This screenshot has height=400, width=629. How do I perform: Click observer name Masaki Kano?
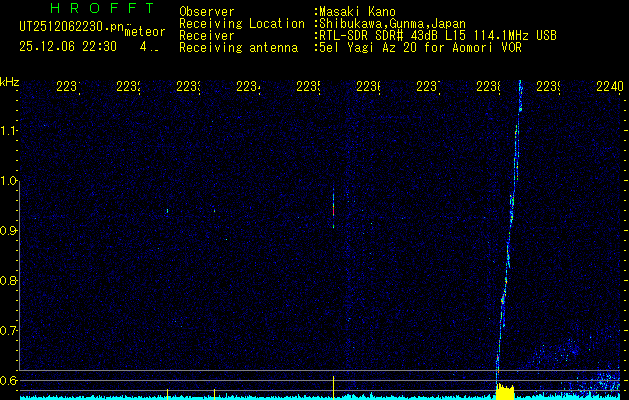(x=357, y=12)
